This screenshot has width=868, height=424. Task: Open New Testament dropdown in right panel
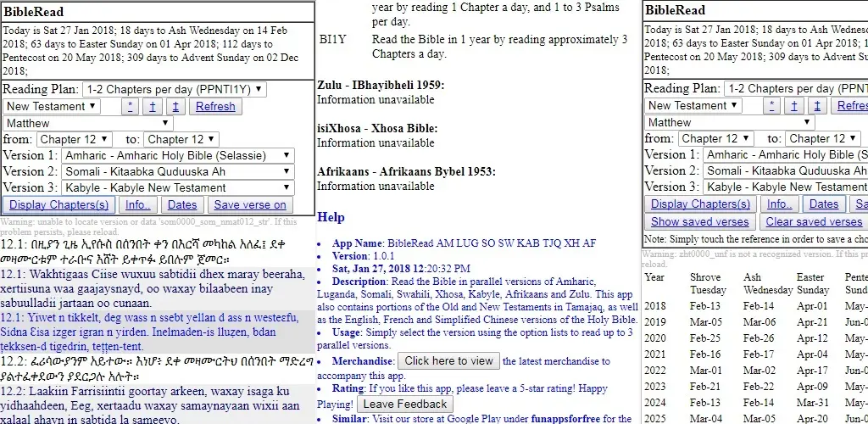693,105
